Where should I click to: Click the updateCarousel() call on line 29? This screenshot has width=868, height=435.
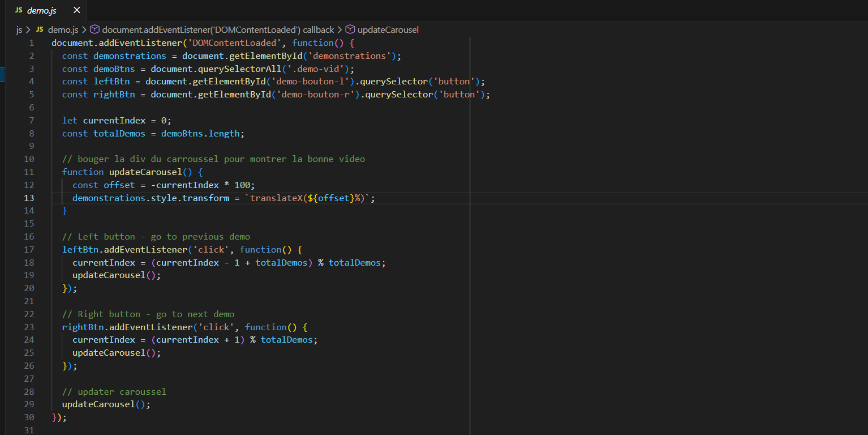click(x=106, y=404)
